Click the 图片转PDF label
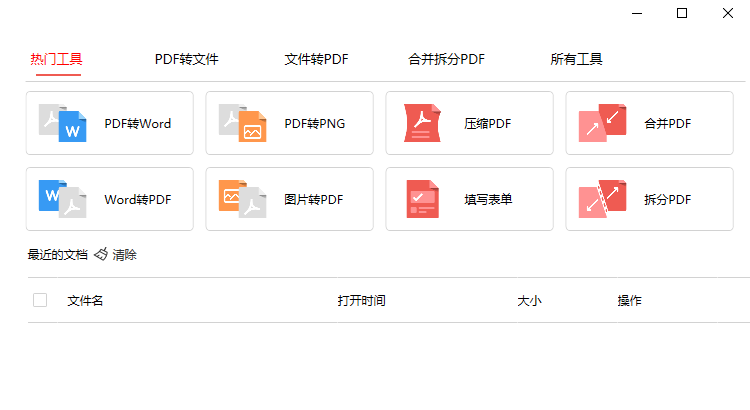750x410 pixels. click(x=314, y=199)
